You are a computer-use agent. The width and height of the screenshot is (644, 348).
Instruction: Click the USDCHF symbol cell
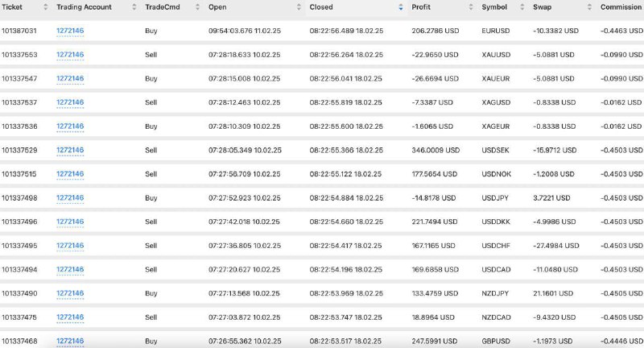(495, 245)
